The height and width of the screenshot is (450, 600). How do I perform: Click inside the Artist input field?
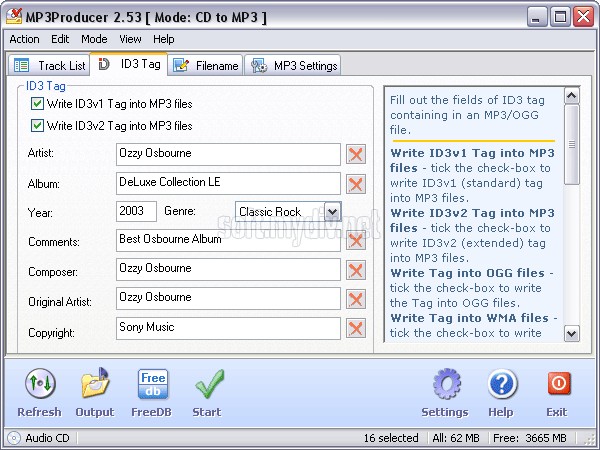point(228,154)
